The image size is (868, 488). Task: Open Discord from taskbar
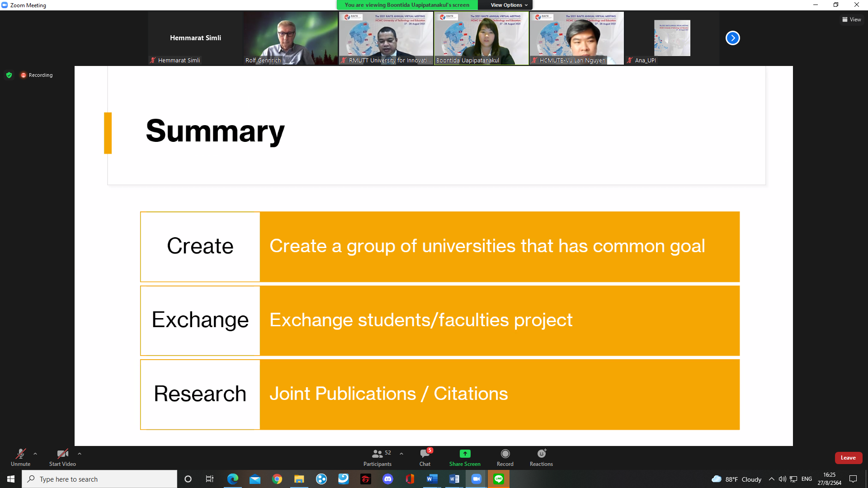click(388, 479)
